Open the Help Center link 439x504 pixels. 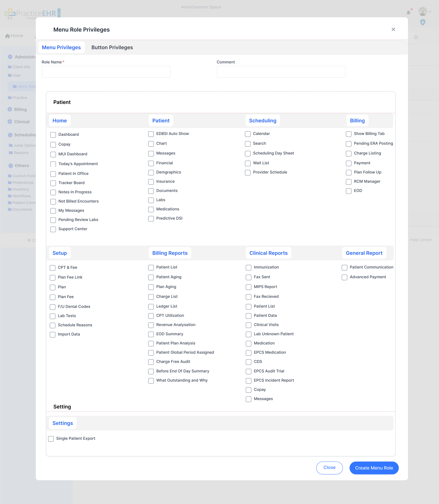(421, 240)
